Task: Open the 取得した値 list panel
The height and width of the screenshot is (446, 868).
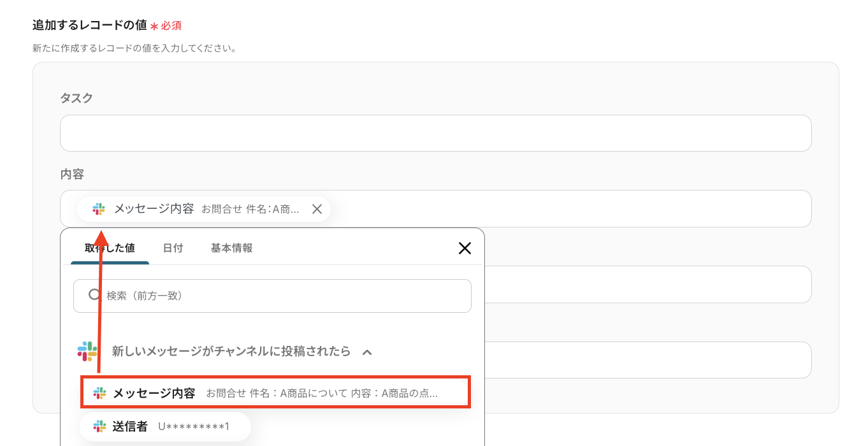Action: tap(109, 248)
